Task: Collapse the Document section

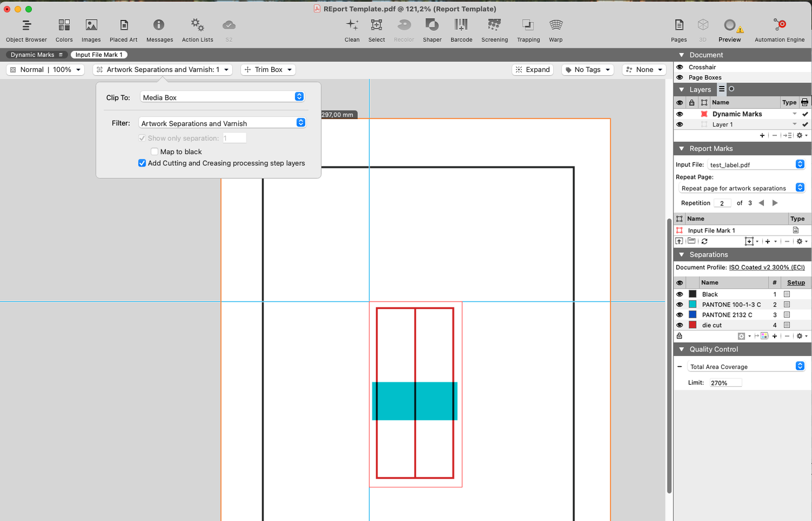Action: point(682,55)
